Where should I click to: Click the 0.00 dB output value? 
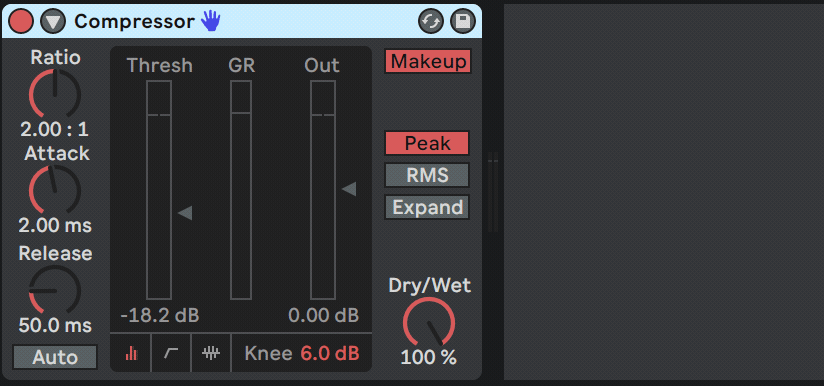(324, 316)
